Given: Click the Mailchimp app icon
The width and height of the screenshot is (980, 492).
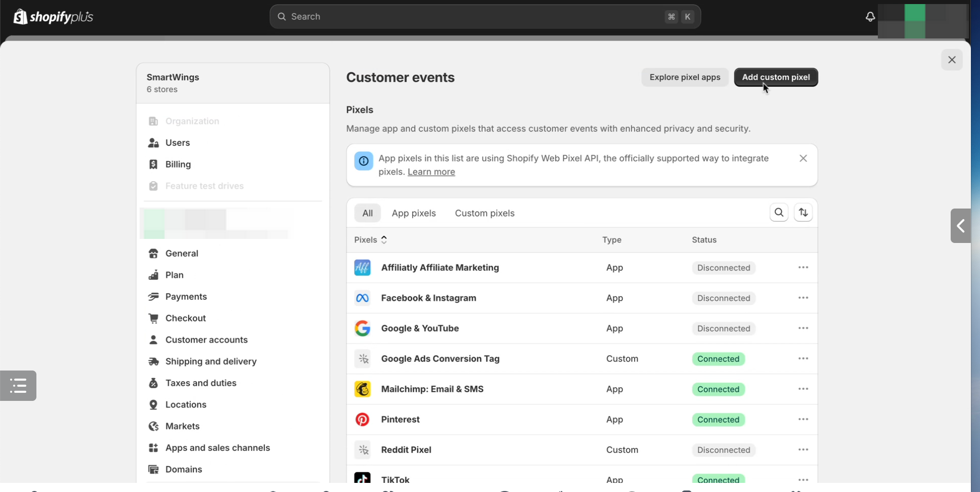Looking at the screenshot, I should coord(362,389).
